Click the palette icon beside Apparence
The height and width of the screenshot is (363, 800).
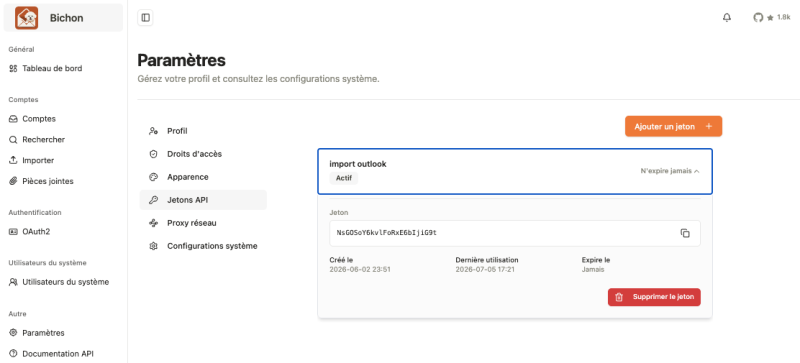click(x=153, y=177)
